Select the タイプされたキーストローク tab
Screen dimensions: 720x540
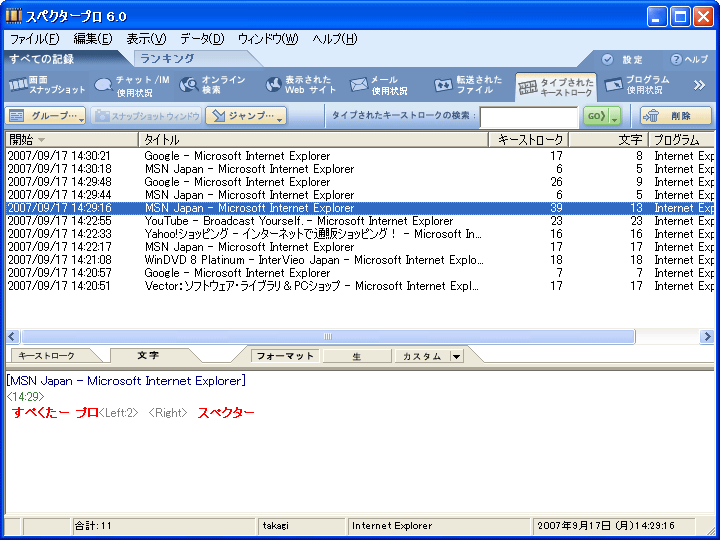tap(556, 87)
